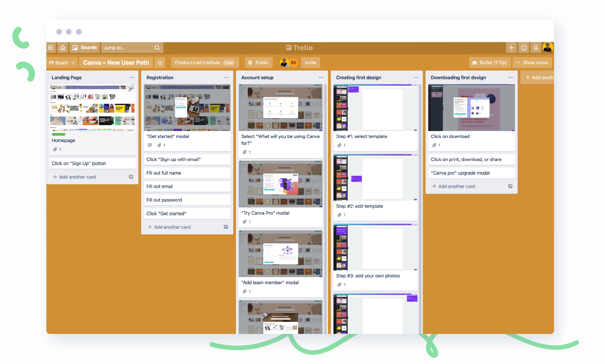This screenshot has height=364, width=605.
Task: Click the plus icon to create a new item
Action: click(x=512, y=48)
